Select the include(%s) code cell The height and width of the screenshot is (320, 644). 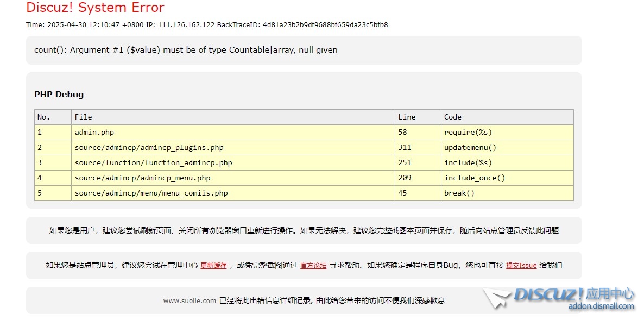point(507,162)
